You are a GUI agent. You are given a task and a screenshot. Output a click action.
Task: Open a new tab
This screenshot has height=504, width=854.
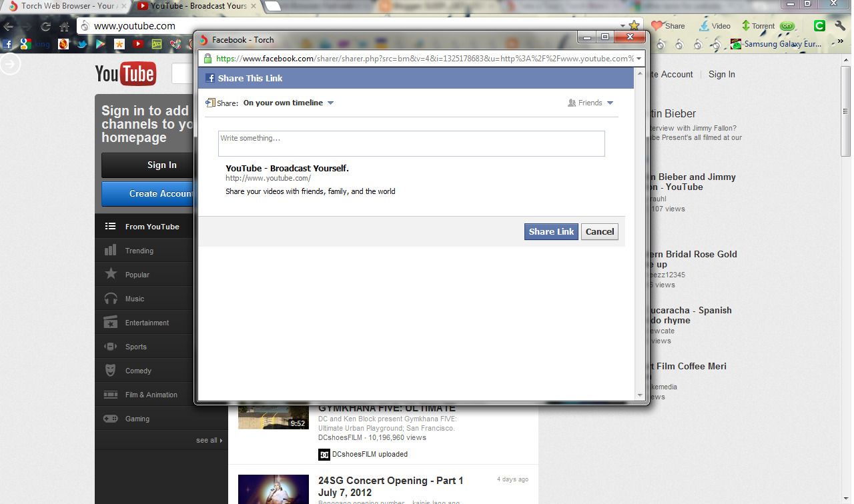click(272, 7)
